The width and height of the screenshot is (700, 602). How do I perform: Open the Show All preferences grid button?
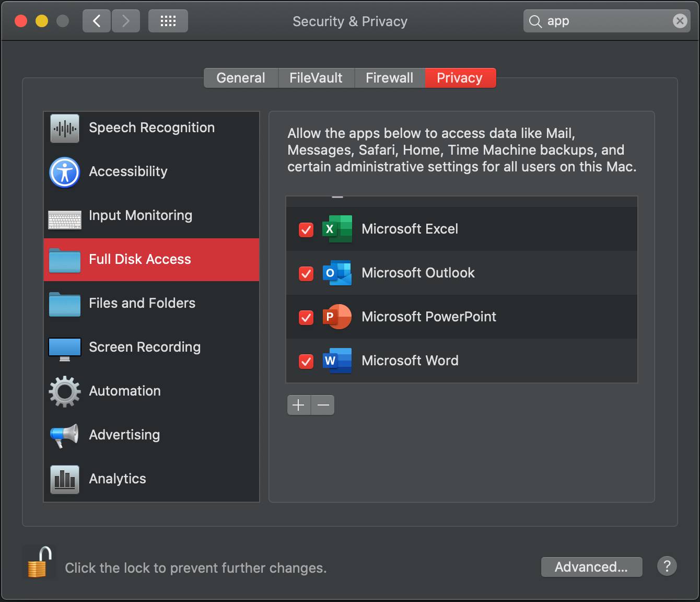(168, 21)
